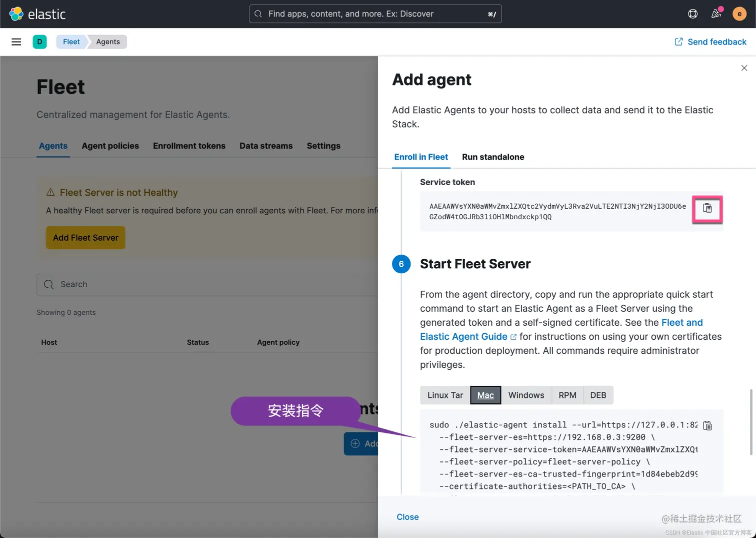Image resolution: width=756 pixels, height=538 pixels.
Task: Click the agents Search field
Action: (207, 284)
